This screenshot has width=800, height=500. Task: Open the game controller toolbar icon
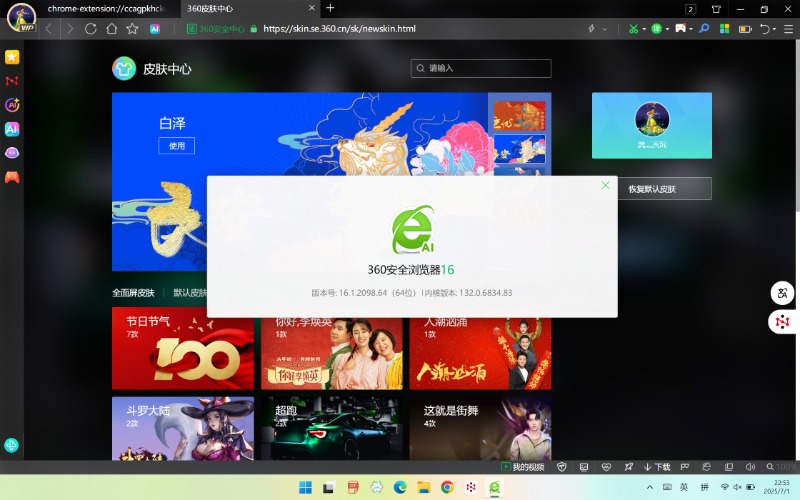(x=681, y=29)
